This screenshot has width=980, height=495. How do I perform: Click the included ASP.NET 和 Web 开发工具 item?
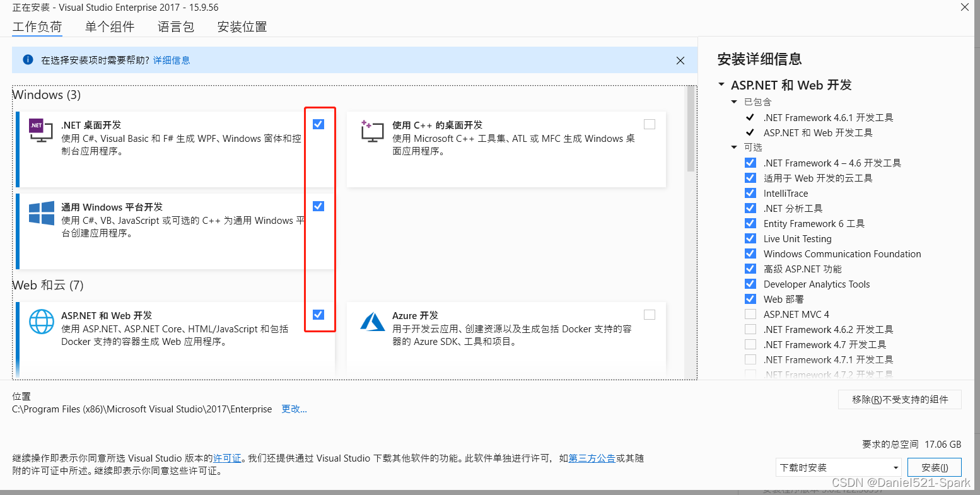tap(818, 132)
